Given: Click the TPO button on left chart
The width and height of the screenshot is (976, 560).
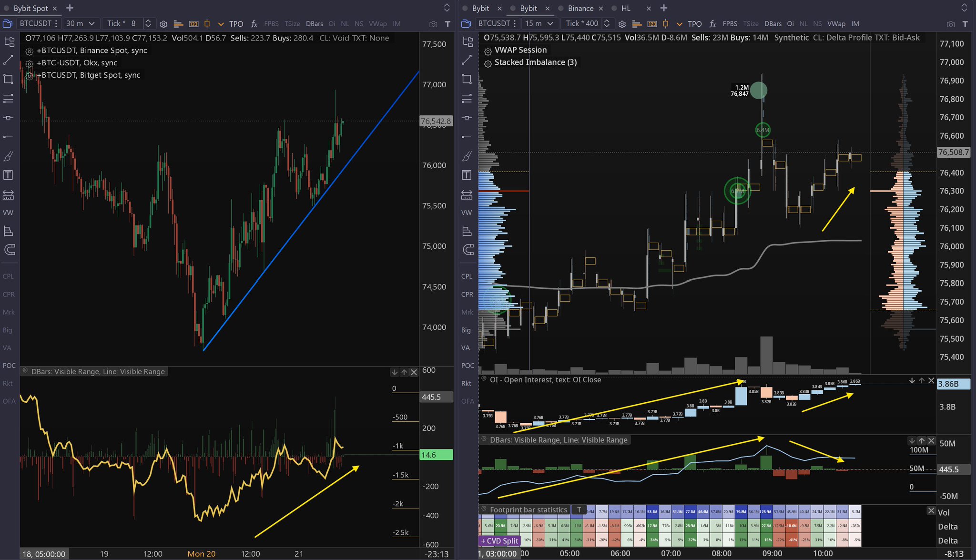Looking at the screenshot, I should point(236,24).
